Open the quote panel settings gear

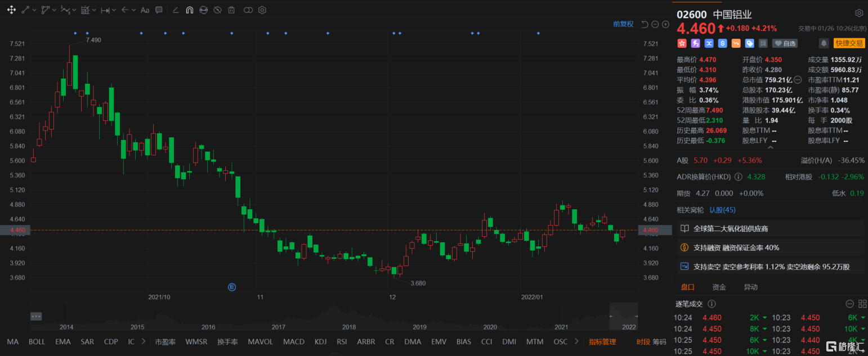coord(858,13)
